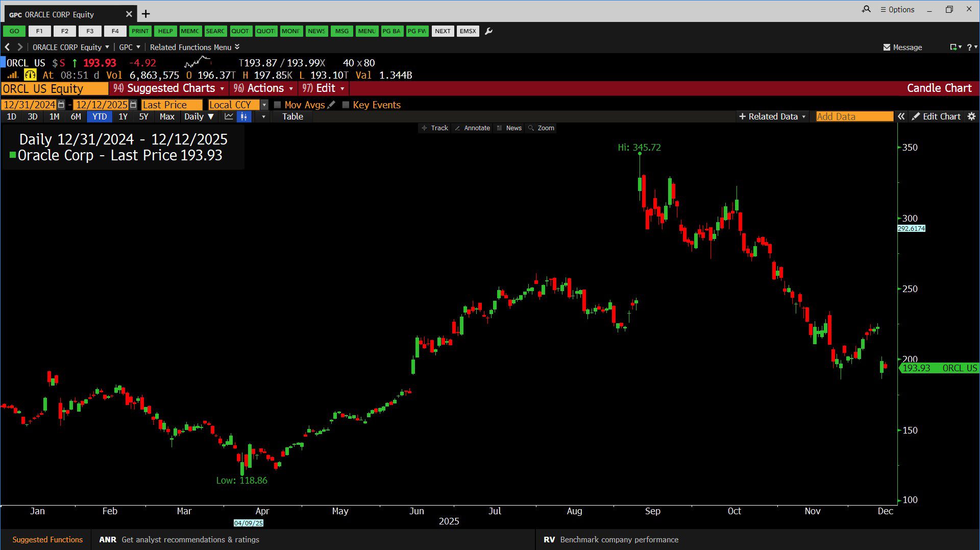Click the EMSX key
The image size is (980, 550).
click(468, 31)
